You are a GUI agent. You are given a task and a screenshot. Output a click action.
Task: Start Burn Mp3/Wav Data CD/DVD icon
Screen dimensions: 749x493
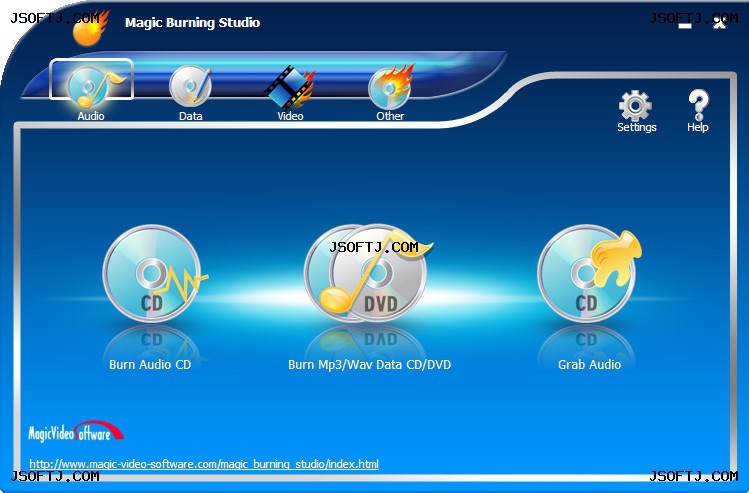click(368, 273)
